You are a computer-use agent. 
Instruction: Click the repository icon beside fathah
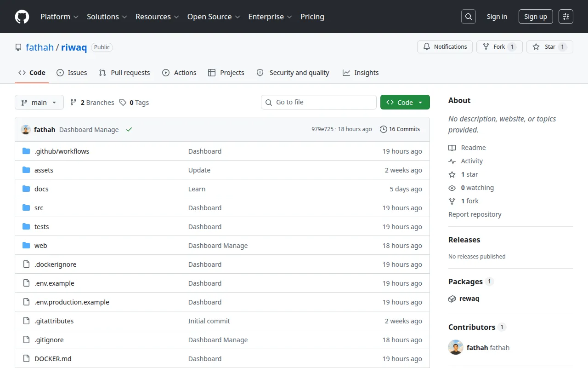tap(18, 47)
